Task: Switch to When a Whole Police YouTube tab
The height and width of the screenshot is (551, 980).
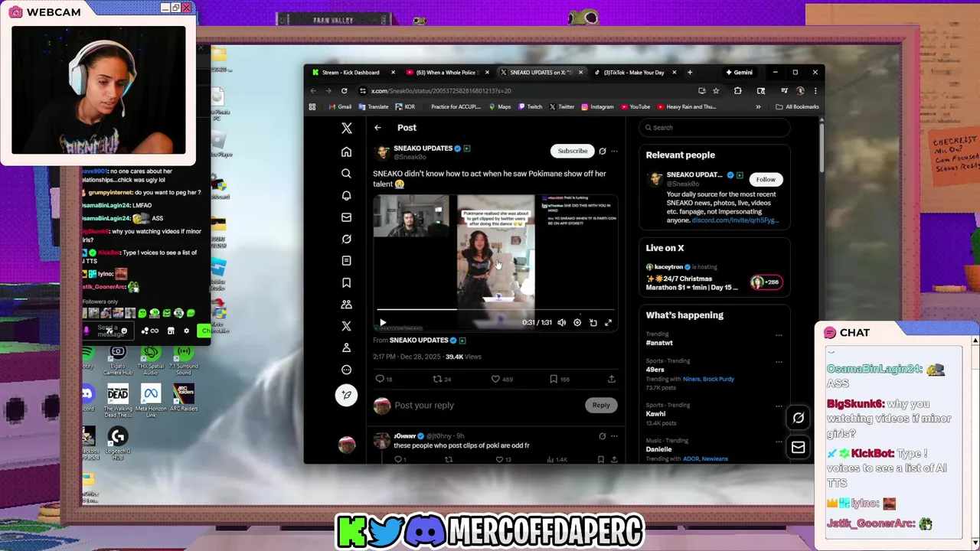Action: (448, 73)
